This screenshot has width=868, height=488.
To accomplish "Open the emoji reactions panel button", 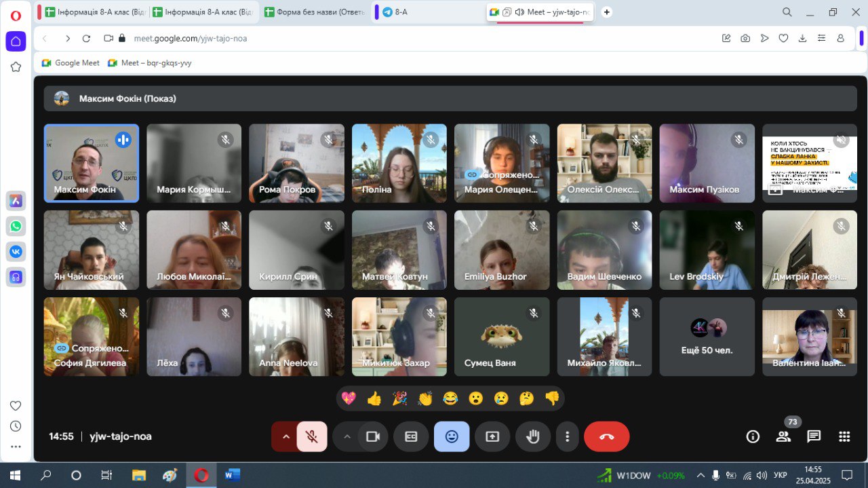I will tap(452, 436).
